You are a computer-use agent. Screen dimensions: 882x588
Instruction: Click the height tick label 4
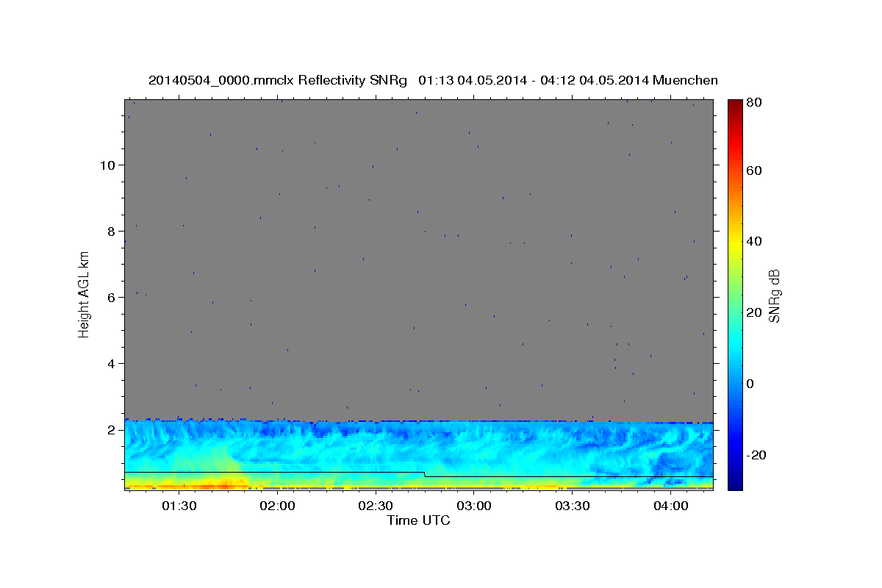[111, 363]
